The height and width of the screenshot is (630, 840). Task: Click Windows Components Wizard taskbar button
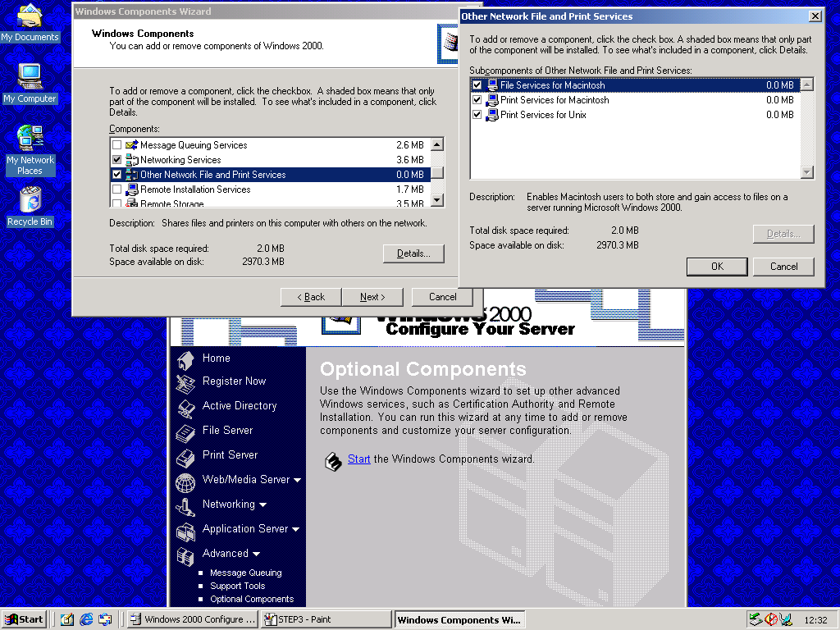(x=459, y=620)
